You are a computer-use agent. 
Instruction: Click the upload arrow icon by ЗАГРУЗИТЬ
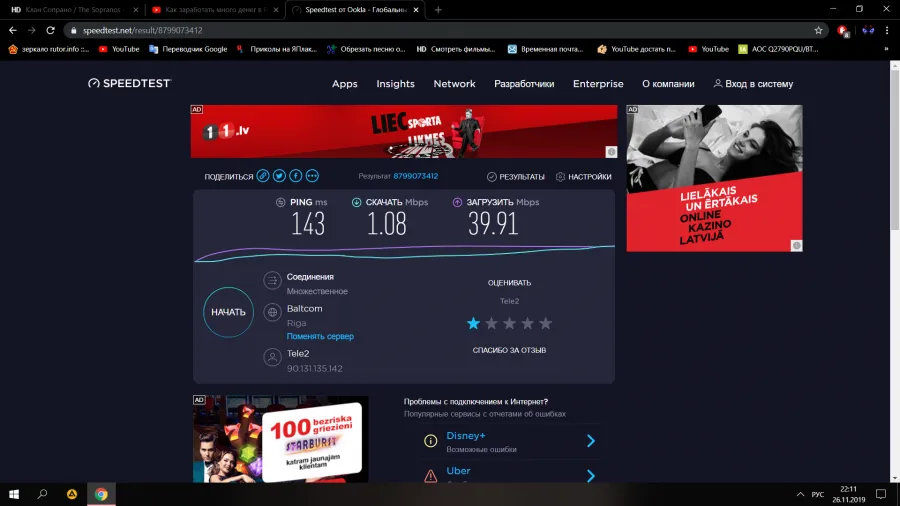[x=457, y=202]
